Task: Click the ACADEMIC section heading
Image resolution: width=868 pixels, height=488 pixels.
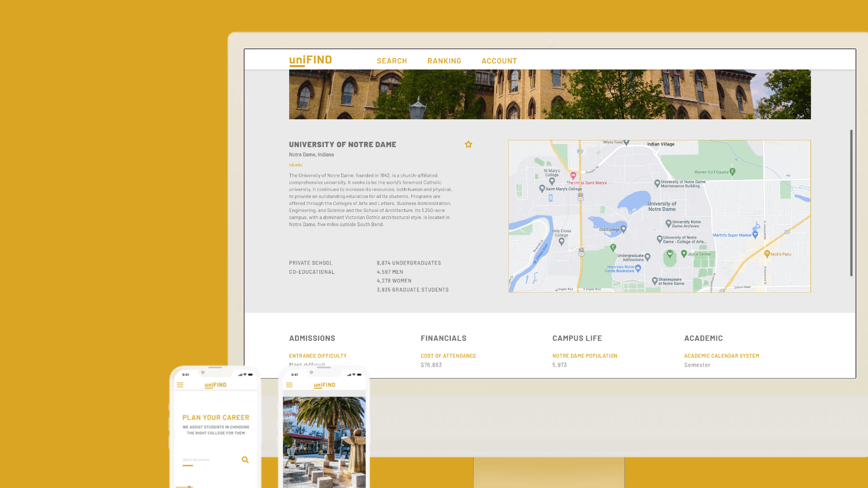Action: (x=704, y=338)
